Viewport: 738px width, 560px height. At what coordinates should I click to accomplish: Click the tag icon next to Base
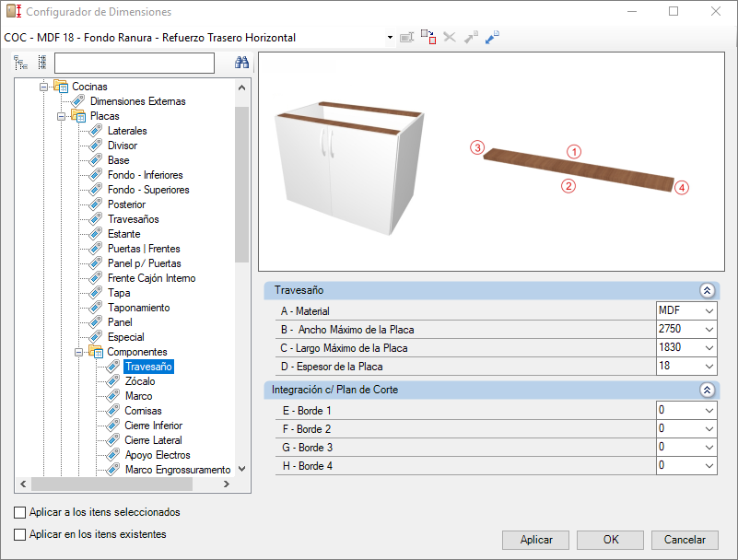(x=96, y=160)
